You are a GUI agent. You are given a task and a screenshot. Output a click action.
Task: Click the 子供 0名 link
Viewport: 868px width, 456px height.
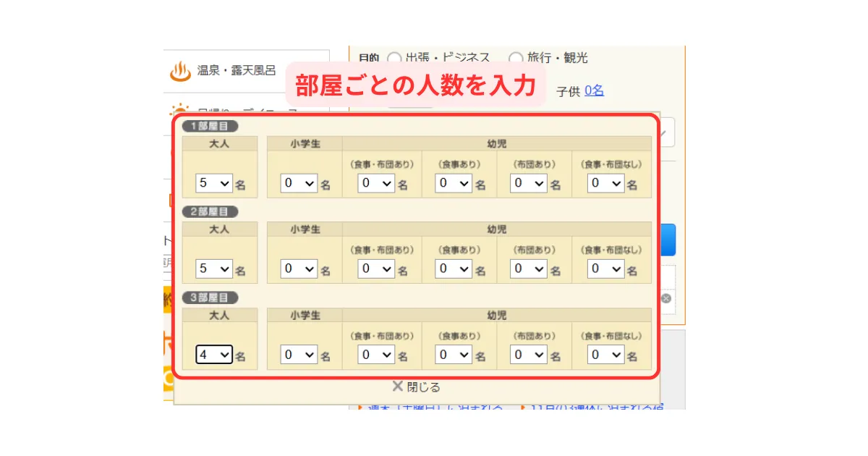[x=594, y=90]
